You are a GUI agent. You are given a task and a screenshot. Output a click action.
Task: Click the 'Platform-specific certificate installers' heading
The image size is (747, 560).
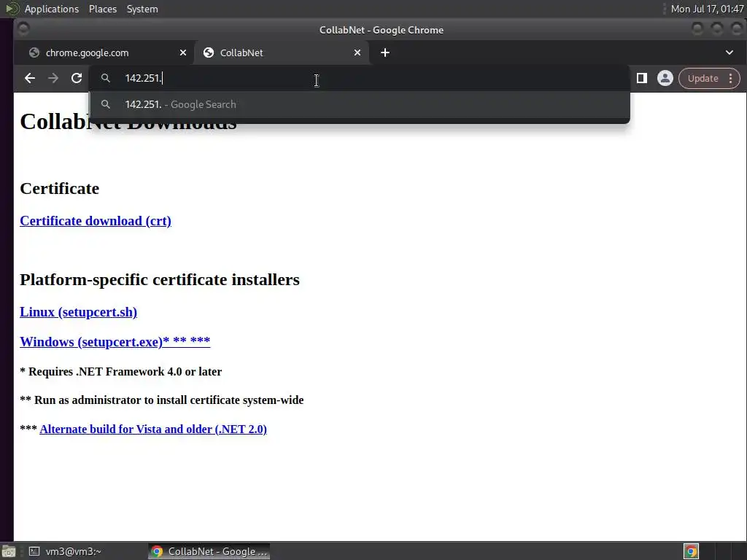pyautogui.click(x=160, y=279)
